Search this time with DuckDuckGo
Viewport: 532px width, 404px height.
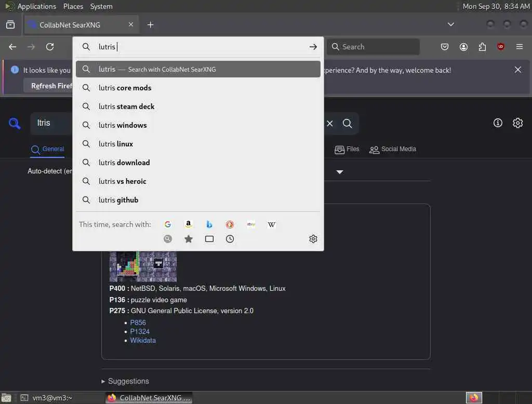point(230,224)
